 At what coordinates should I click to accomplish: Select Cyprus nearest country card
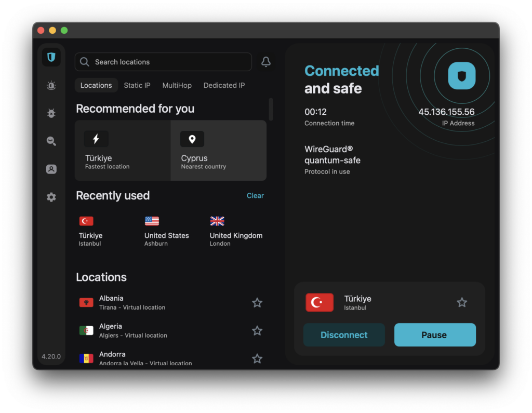point(219,150)
